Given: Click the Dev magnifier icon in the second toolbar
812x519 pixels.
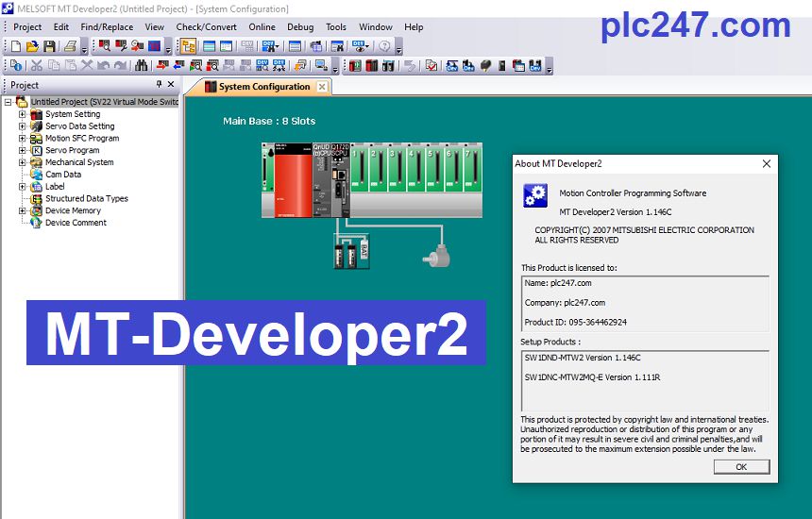Looking at the screenshot, I should (262, 66).
